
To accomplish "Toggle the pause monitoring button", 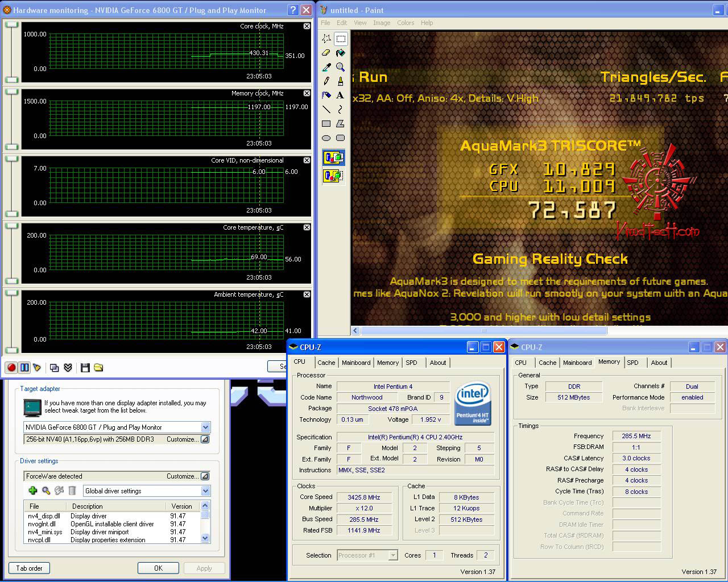I will 24,368.
